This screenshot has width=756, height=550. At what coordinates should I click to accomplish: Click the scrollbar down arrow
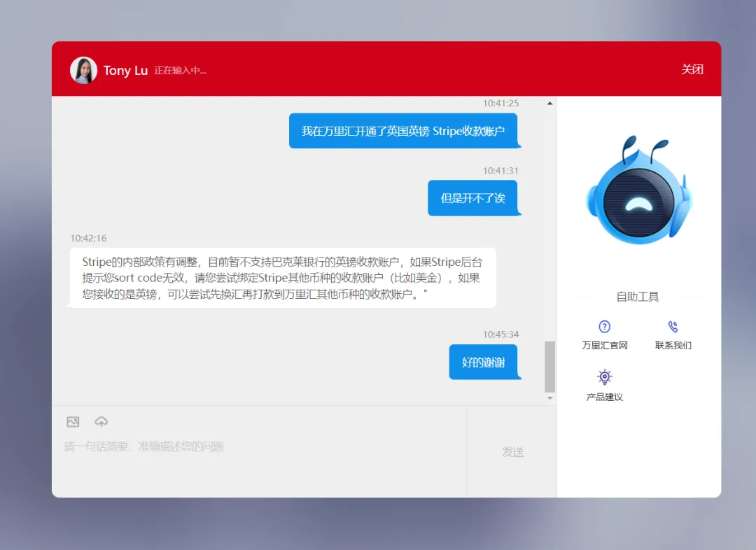pos(549,398)
